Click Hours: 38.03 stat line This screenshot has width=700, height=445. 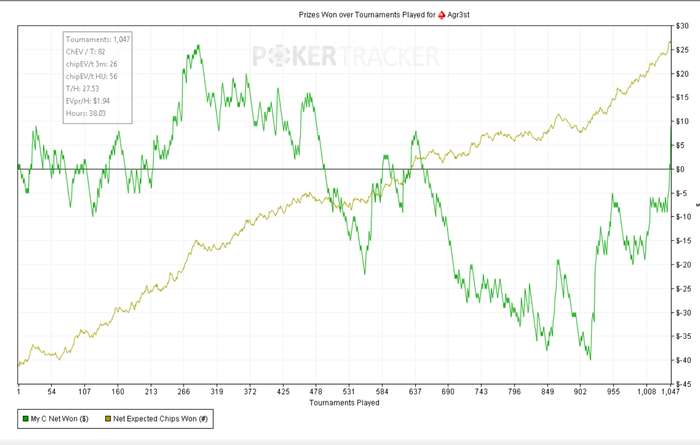coord(86,113)
